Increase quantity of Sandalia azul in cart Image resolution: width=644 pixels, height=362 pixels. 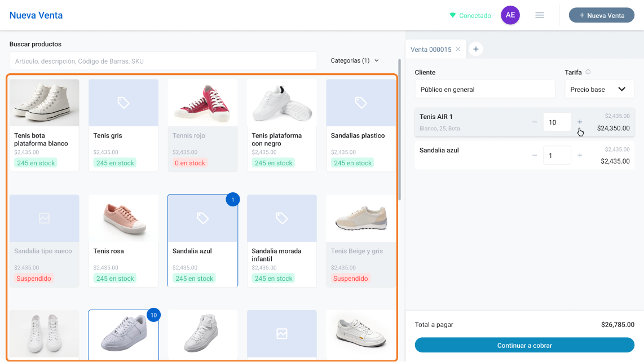tap(580, 155)
